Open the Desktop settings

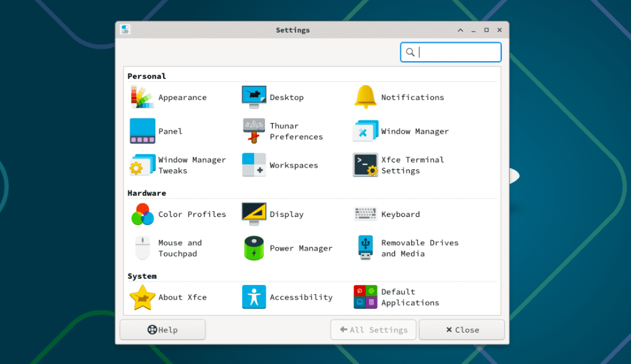point(274,97)
